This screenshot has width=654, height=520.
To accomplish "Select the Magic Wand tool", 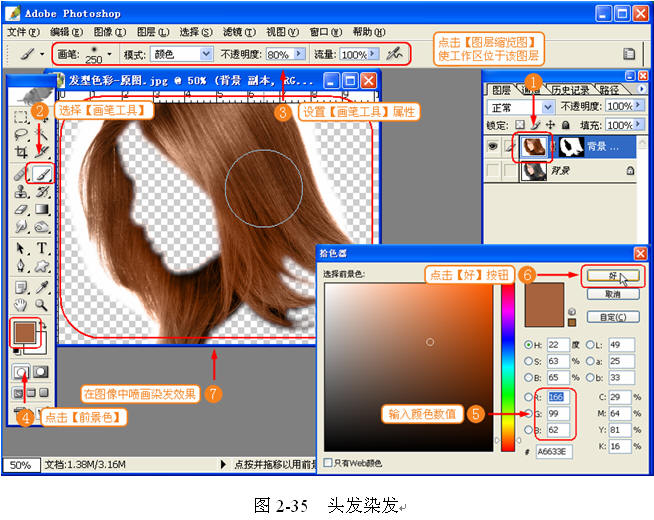I will point(42,134).
